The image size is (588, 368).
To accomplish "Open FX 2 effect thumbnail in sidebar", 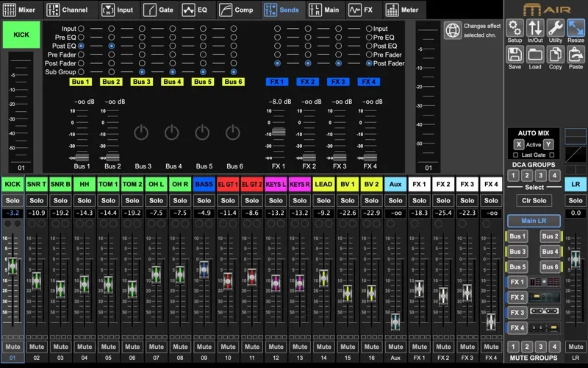I will pos(544,297).
